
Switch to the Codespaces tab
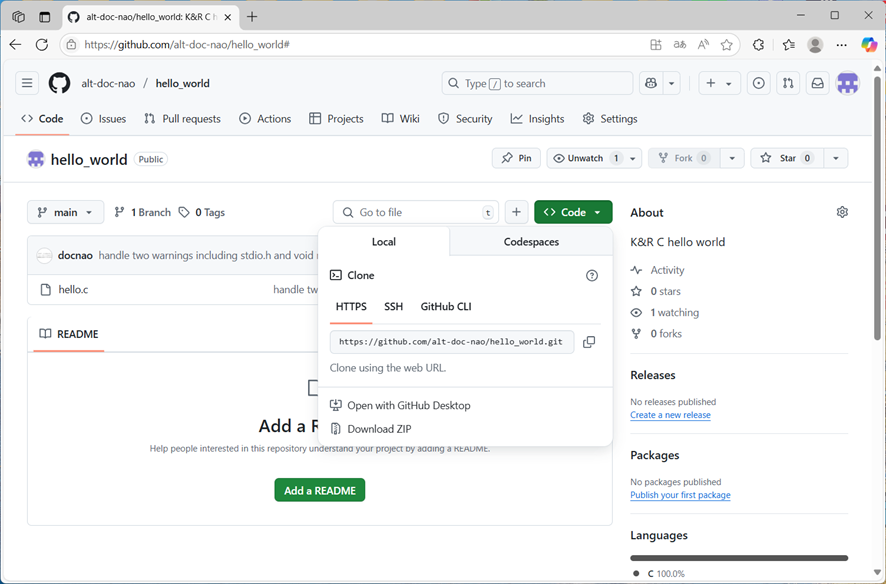pos(531,242)
